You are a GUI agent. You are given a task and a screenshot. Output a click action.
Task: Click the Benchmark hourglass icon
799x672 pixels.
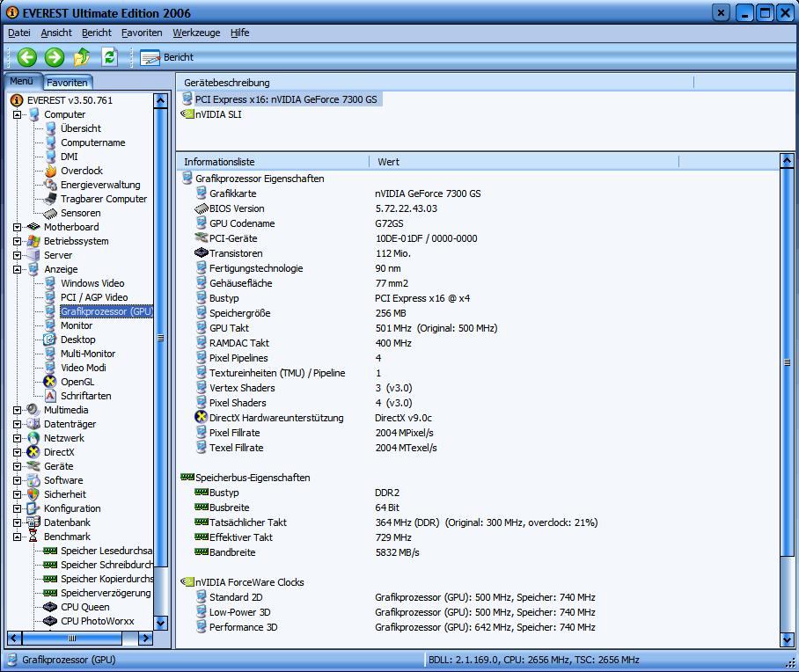coord(33,537)
